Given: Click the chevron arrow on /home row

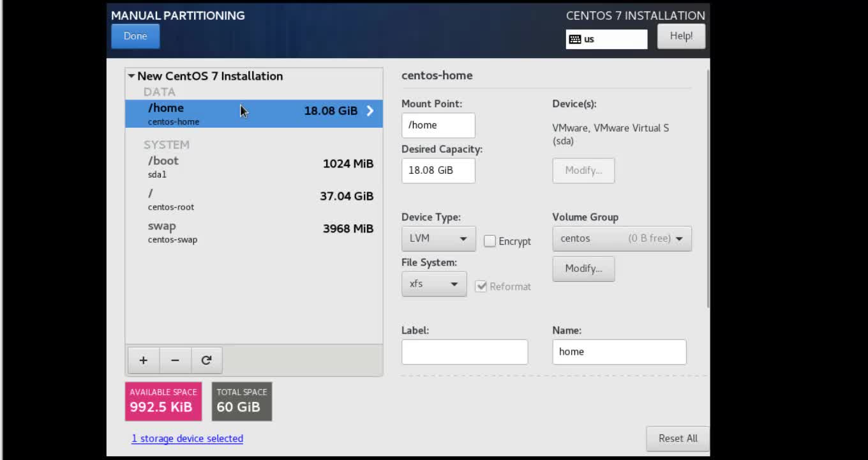Looking at the screenshot, I should click(x=370, y=111).
